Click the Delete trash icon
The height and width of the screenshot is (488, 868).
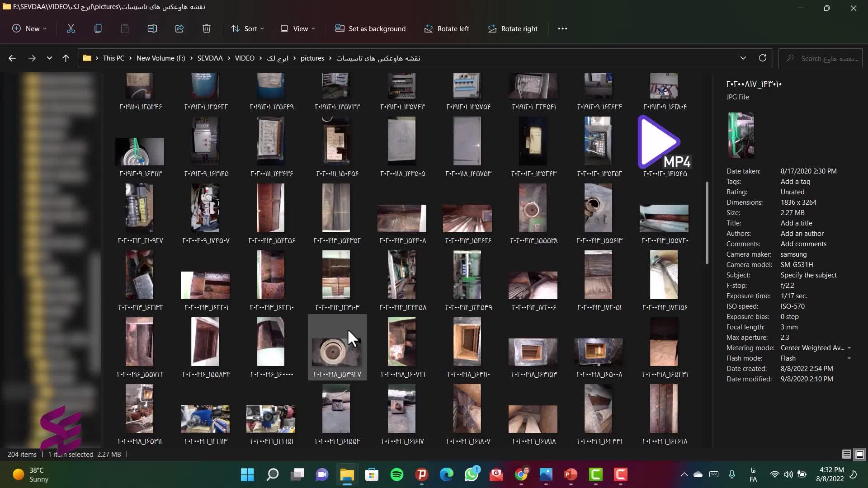pos(207,28)
